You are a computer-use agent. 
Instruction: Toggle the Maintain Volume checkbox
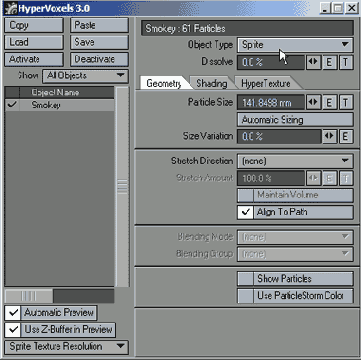coord(245,195)
